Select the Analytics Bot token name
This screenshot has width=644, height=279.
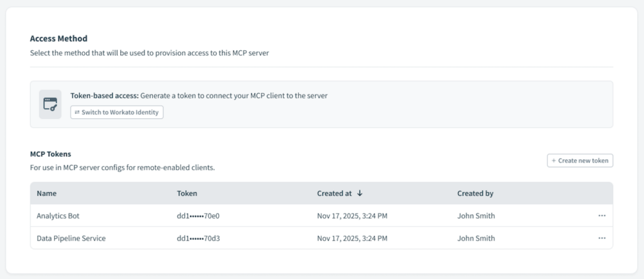pos(58,215)
